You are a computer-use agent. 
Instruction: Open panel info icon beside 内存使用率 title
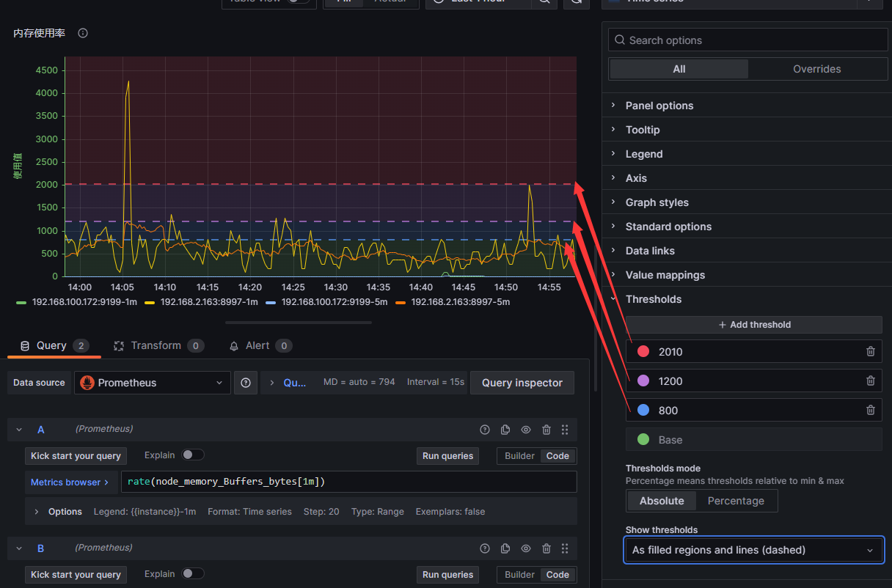coord(83,33)
